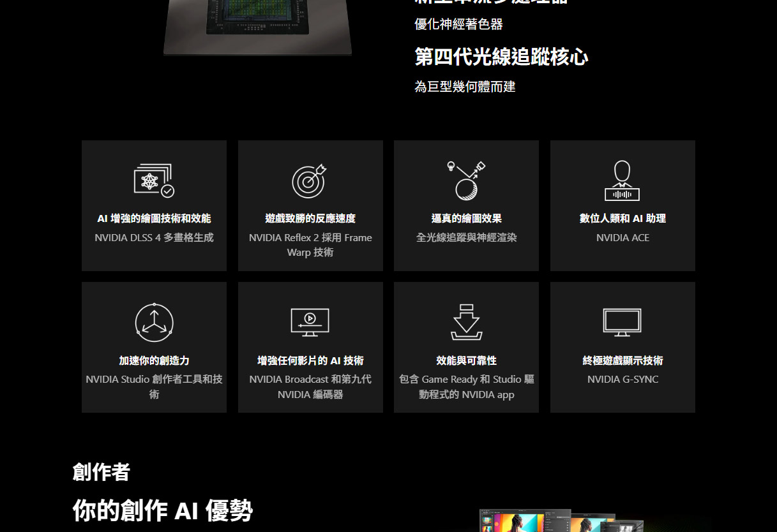Click the 創作者 section label
777x532 pixels.
pos(102,472)
